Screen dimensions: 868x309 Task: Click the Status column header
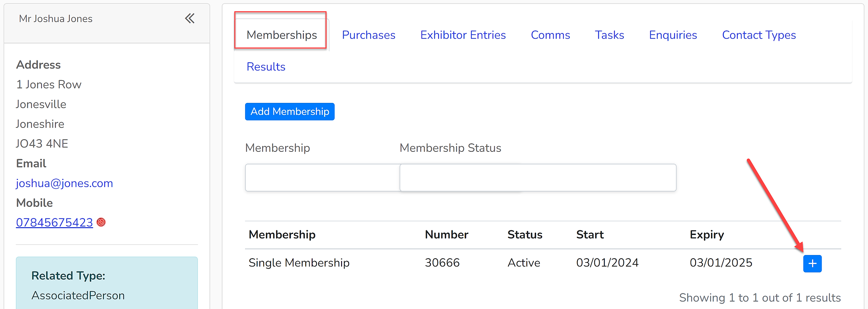click(x=525, y=235)
